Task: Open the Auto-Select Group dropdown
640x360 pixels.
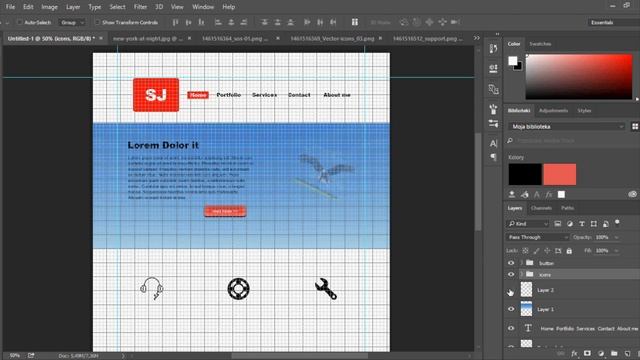Action: 72,22
